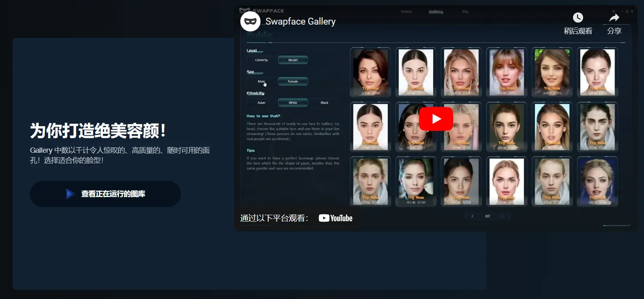Click the blue play triangle in 查看正在运行的图库
644x299 pixels.
pyautogui.click(x=71, y=194)
